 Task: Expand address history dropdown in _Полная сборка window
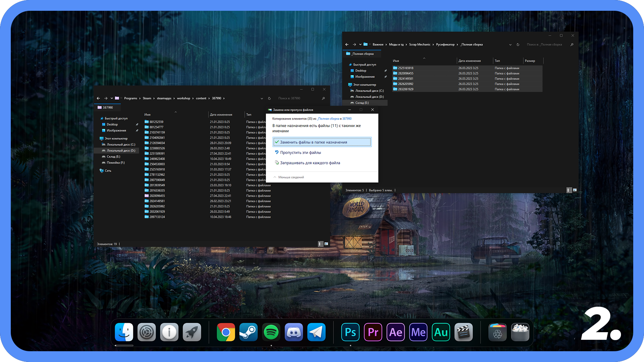coord(510,45)
